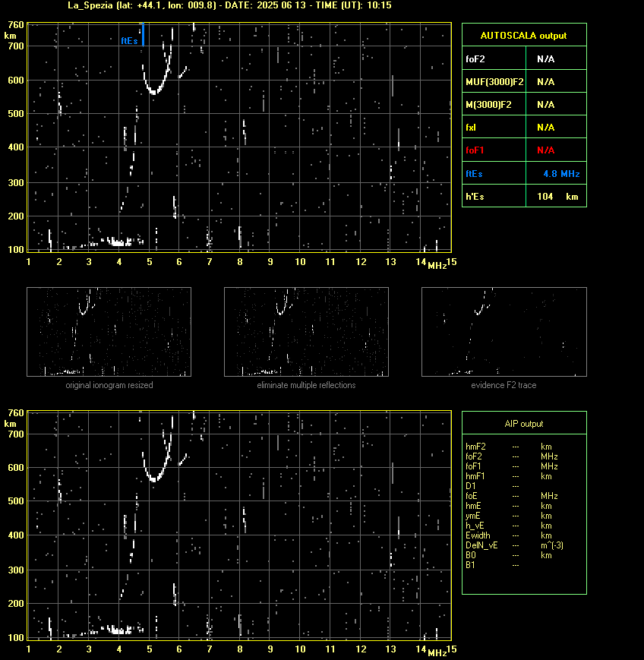
Task: Open the eliminate multiple reflections thumbnail
Action: [x=306, y=332]
